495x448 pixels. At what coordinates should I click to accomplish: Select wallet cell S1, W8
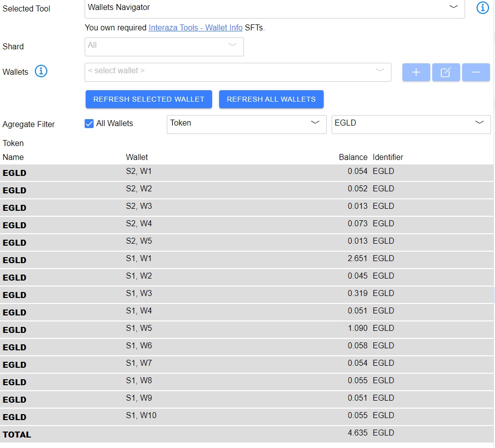(x=138, y=380)
